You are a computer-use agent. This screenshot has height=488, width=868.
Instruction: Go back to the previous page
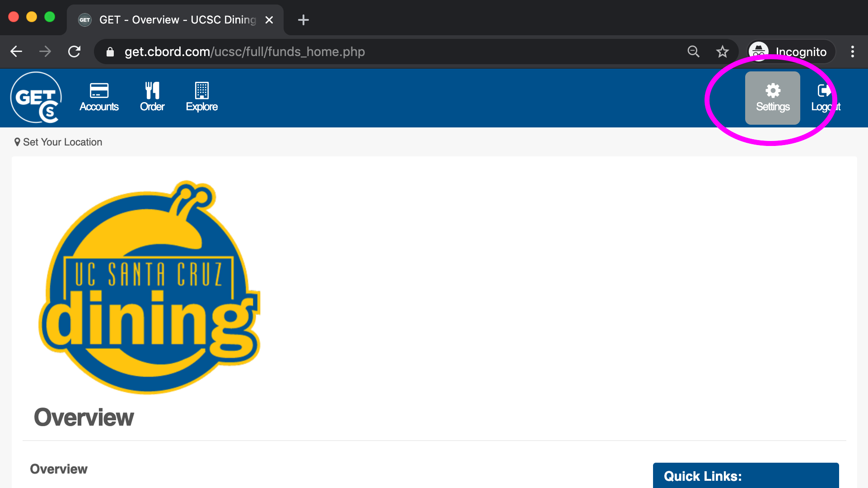(16, 52)
